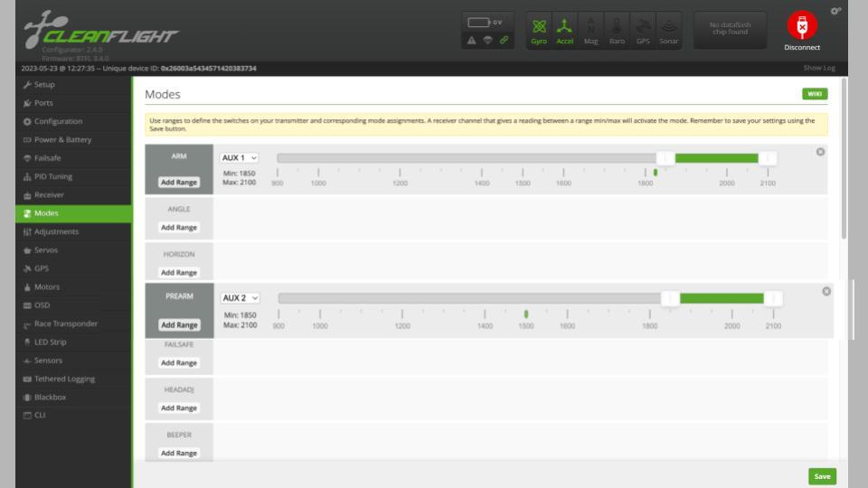Screen dimensions: 868x488
Task: Open the Configuration tab
Action: pyautogui.click(x=73, y=121)
